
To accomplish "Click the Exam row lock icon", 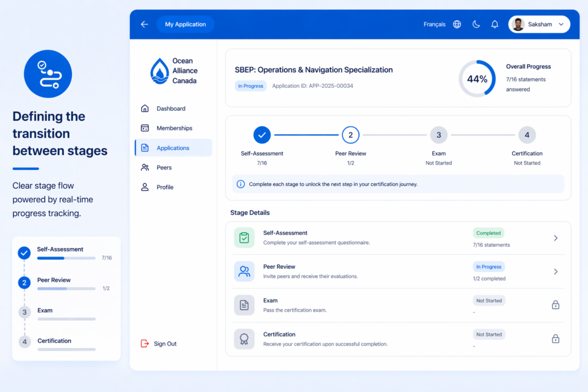I will [x=555, y=305].
